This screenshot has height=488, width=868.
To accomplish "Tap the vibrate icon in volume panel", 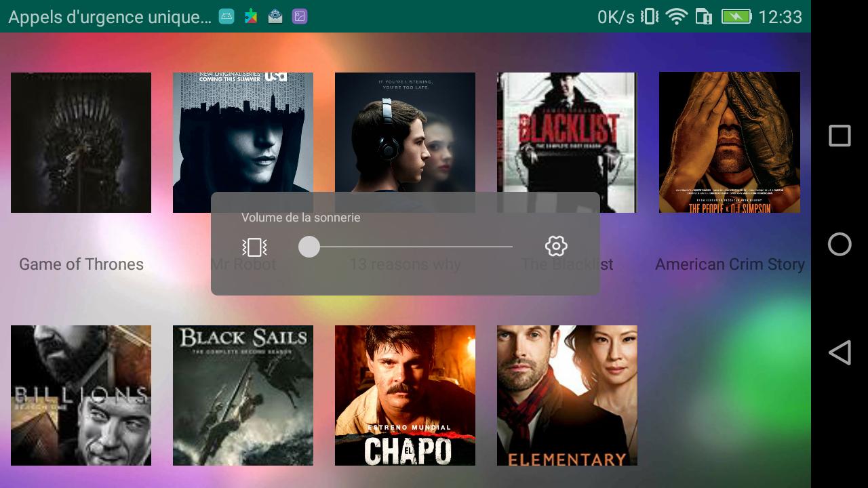I will (254, 247).
